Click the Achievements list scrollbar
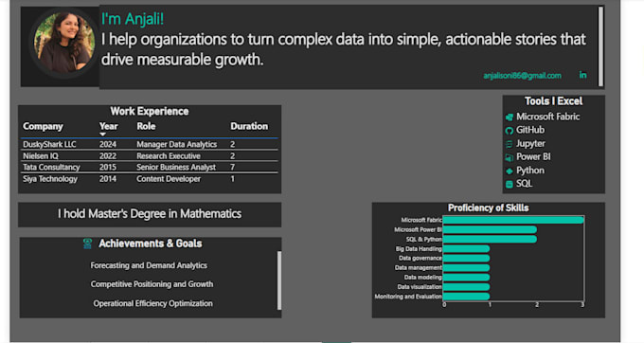 pyautogui.click(x=279, y=280)
